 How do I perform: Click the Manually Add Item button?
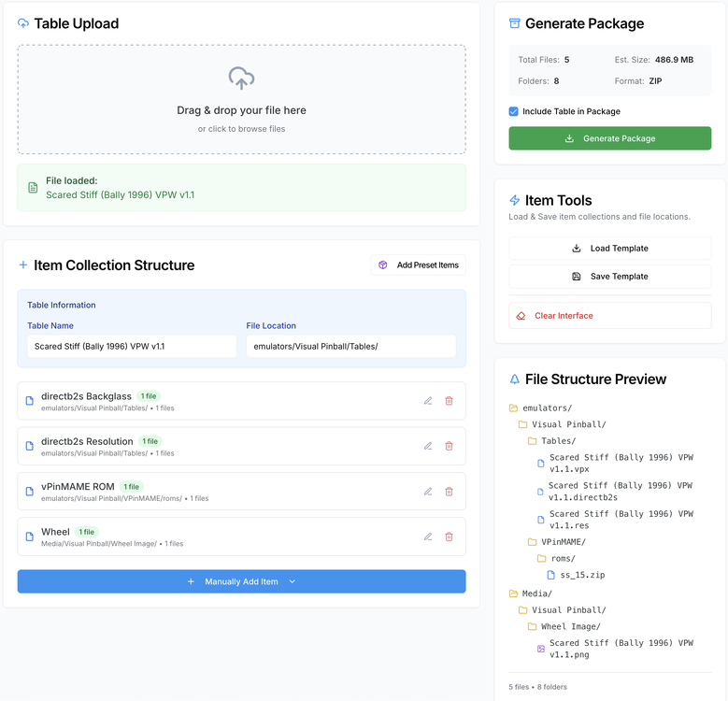click(x=241, y=581)
